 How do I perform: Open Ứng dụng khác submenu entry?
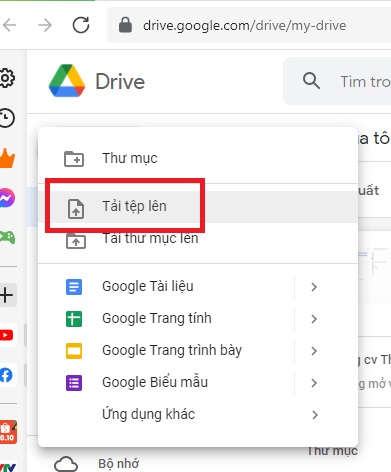(198, 415)
